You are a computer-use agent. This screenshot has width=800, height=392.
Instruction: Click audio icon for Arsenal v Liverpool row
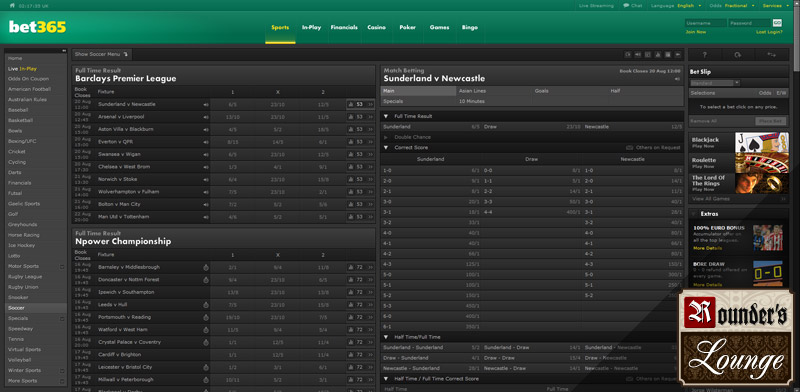pos(206,117)
